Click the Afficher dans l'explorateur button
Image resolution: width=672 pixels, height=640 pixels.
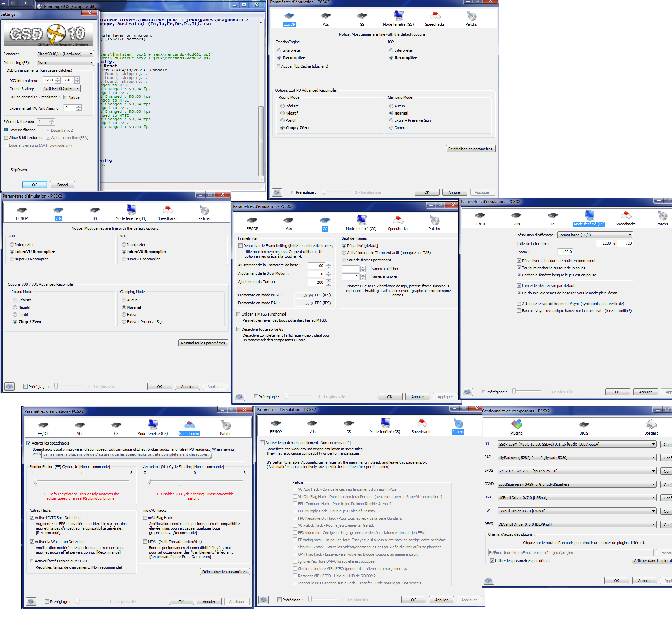click(652, 561)
